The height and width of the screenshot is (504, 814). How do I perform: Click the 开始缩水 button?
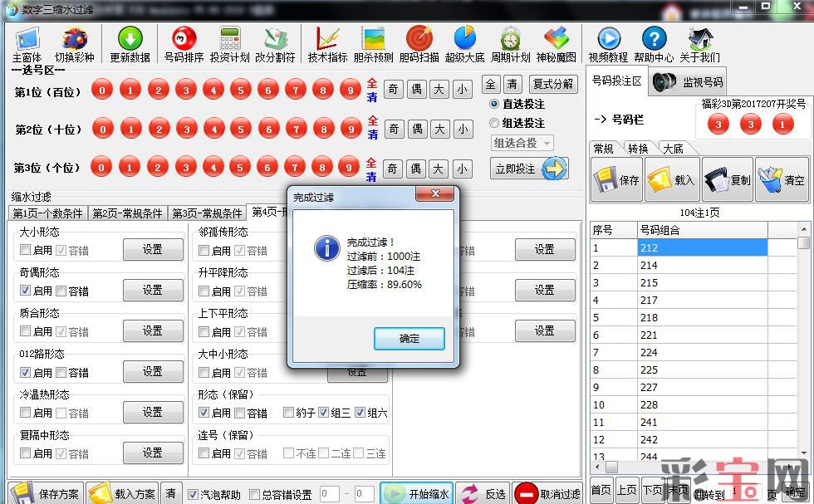coord(417,493)
